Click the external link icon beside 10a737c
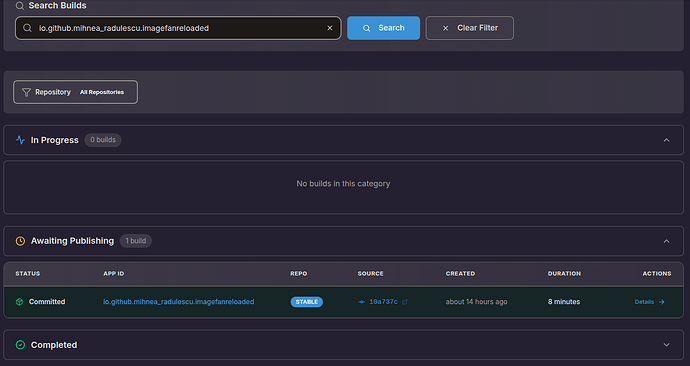Screen dimensions: 690x366 pyautogui.click(x=405, y=302)
